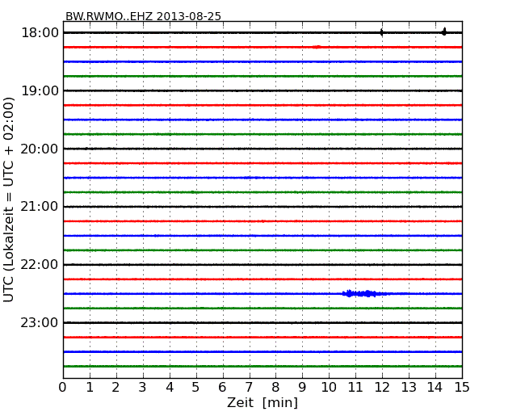Click the y-axis label UTC (Lokalzeit = UTC + 02:00)
This screenshot has height=420, width=525.
pos(9,199)
